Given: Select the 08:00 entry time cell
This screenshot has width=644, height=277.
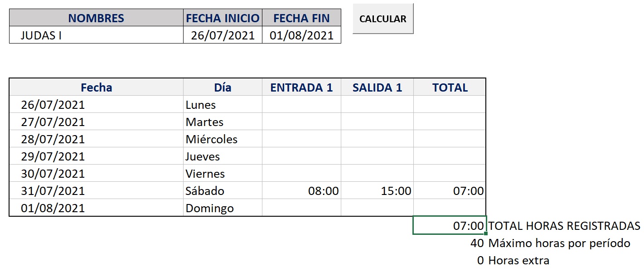Looking at the screenshot, I should pyautogui.click(x=301, y=191).
